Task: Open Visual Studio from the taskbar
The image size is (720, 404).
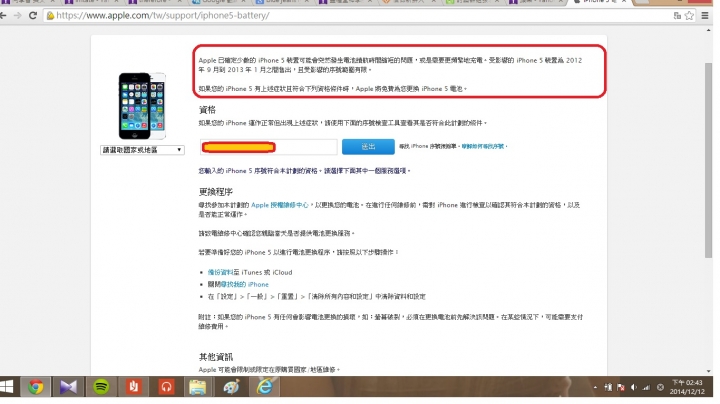Action: [x=68, y=387]
